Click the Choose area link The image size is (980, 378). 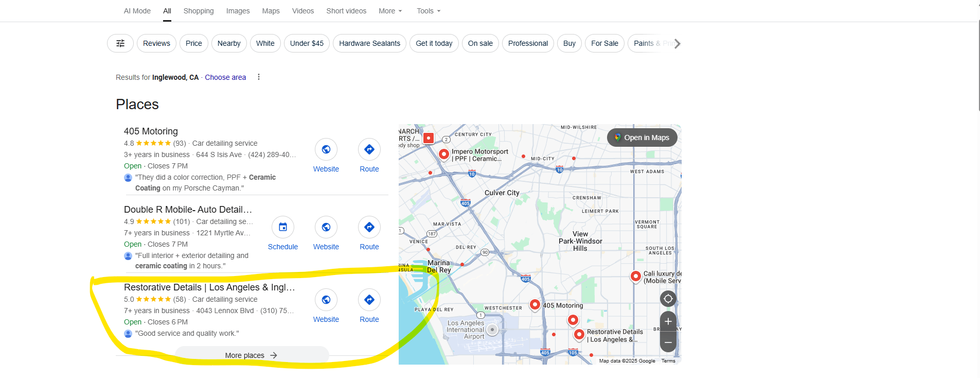tap(225, 77)
